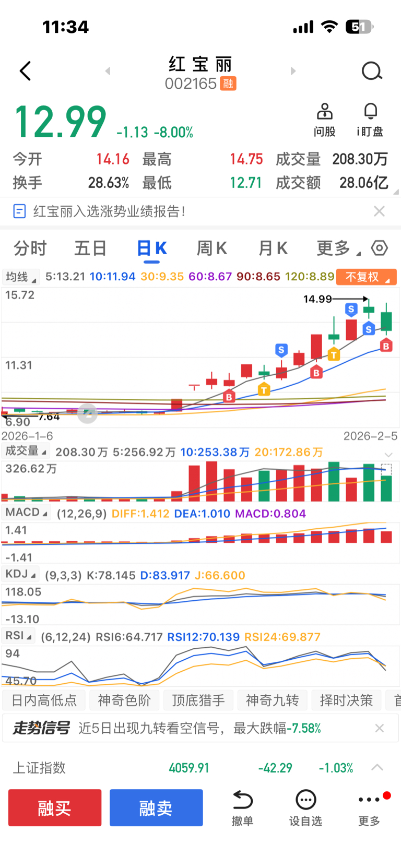Viewport: 401px width, 868px height.
Task: Select the 神奇九转 indicator chip
Action: pos(273,700)
